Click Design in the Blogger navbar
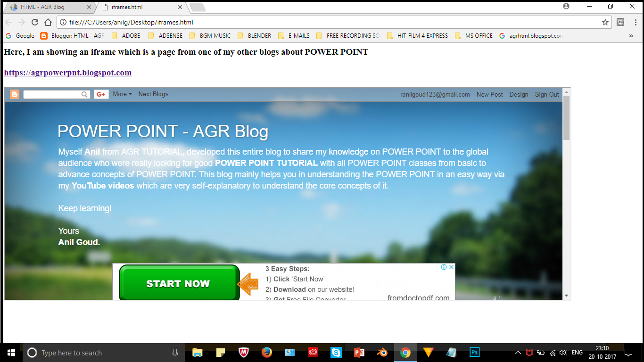The image size is (644, 362). [x=519, y=94]
